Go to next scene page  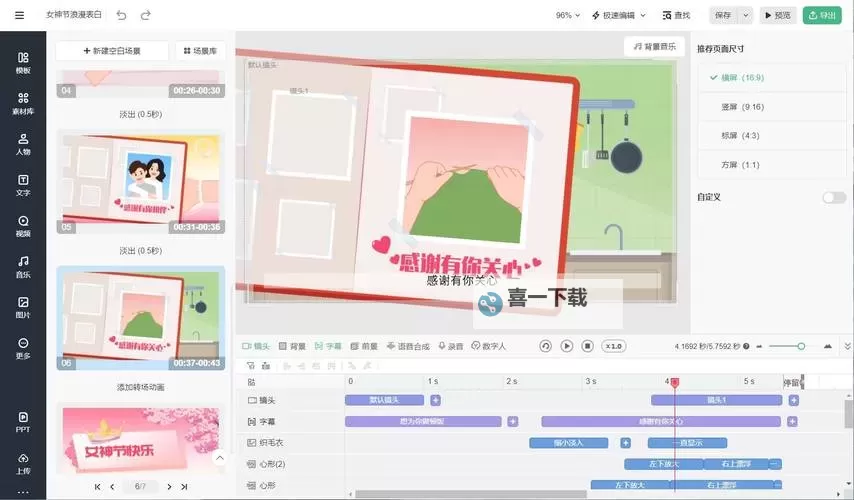pos(169,486)
